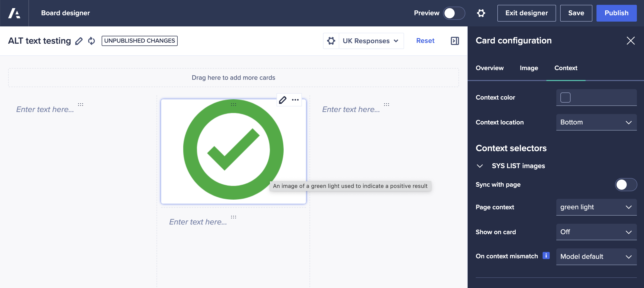Click the bottom 'Enter text here...' card
The width and height of the screenshot is (644, 288).
pyautogui.click(x=198, y=222)
